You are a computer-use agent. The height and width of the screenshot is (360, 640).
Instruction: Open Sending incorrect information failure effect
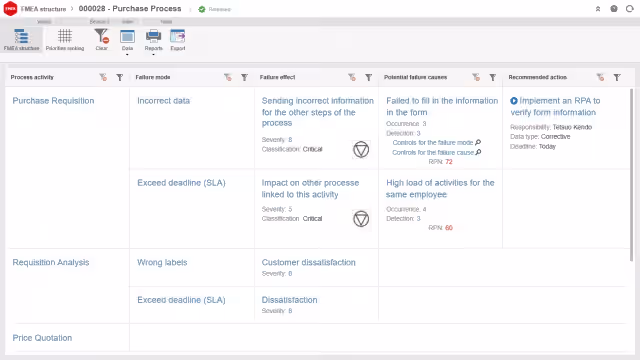(318, 111)
